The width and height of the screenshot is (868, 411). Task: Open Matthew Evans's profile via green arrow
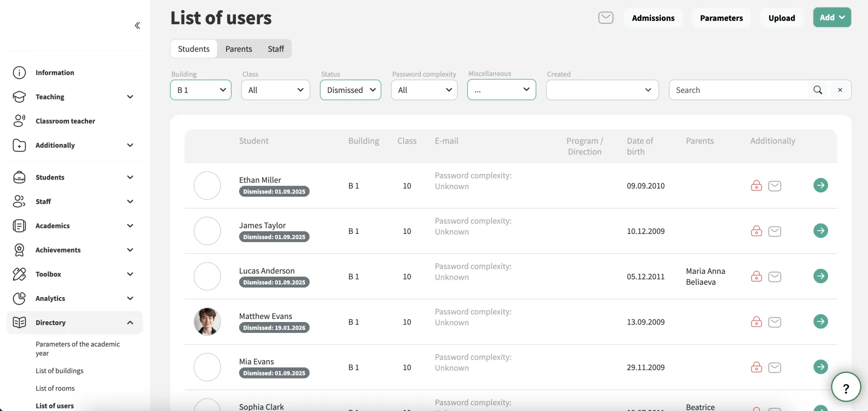coord(821,321)
